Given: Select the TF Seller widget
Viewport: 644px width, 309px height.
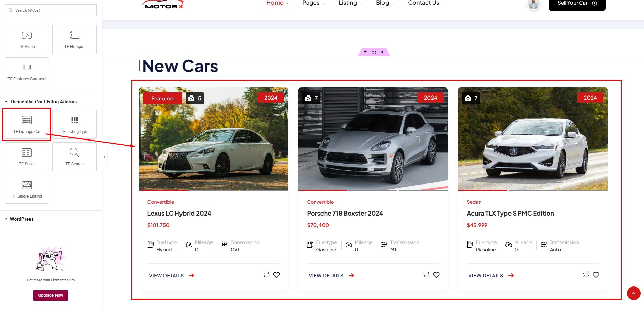Looking at the screenshot, I should (27, 157).
